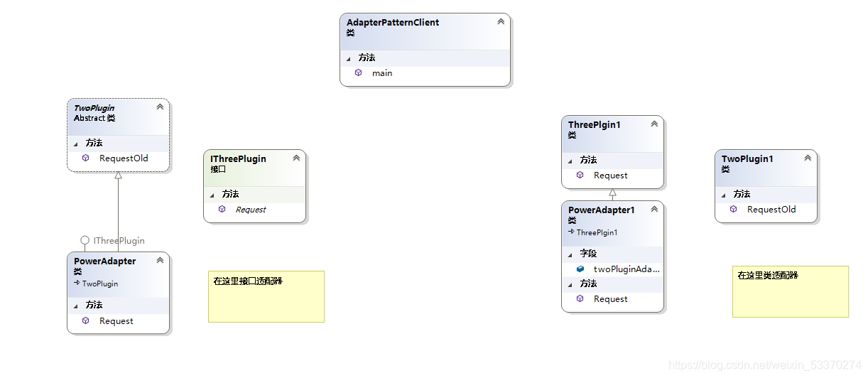The width and height of the screenshot is (868, 378).
Task: Click the main method cube icon
Action: click(358, 72)
